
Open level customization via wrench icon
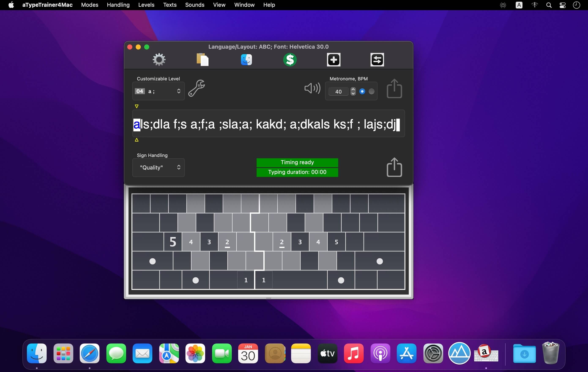click(197, 88)
